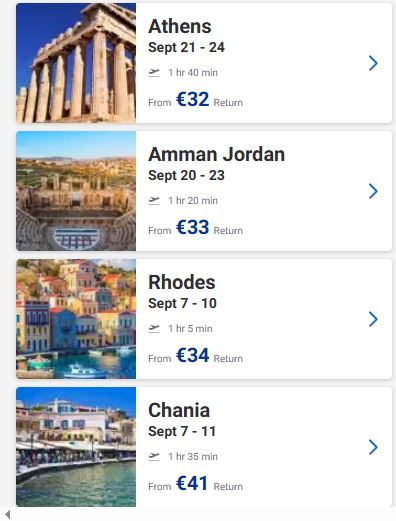Click the Chania card chevron arrow

pyautogui.click(x=373, y=447)
